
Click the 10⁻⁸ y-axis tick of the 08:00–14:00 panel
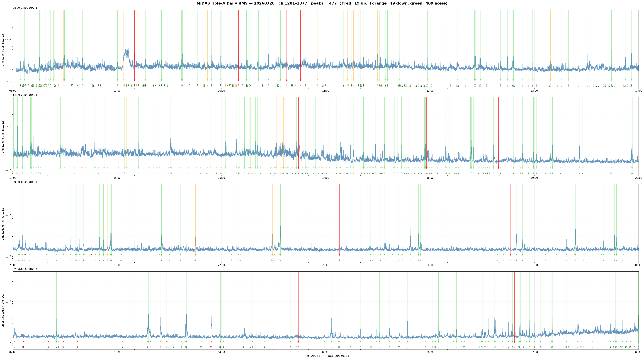click(x=8, y=40)
